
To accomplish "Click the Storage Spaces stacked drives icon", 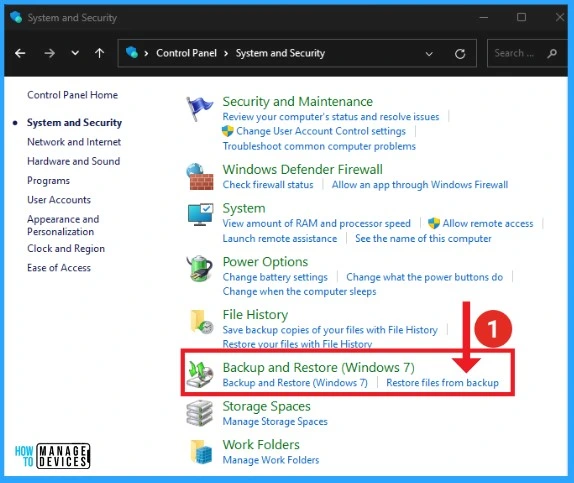I will coord(200,413).
